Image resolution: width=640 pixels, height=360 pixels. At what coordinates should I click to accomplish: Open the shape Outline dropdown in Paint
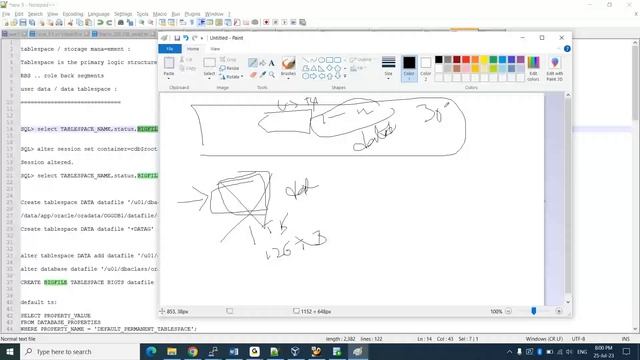click(361, 60)
